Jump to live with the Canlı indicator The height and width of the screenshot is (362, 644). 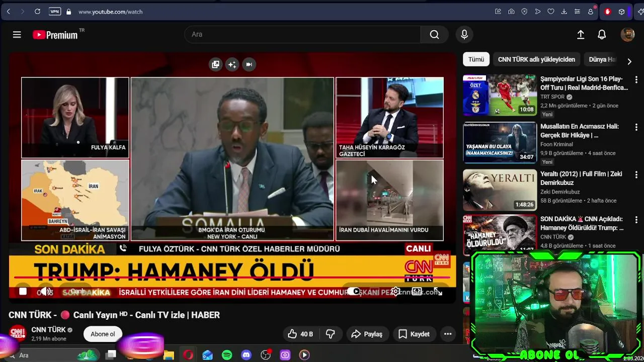tap(77, 291)
